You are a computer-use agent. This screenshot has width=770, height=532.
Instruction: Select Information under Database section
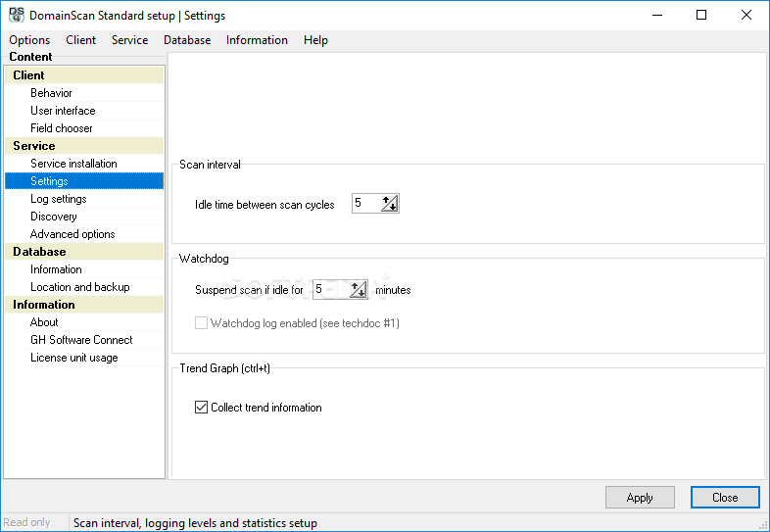[56, 269]
